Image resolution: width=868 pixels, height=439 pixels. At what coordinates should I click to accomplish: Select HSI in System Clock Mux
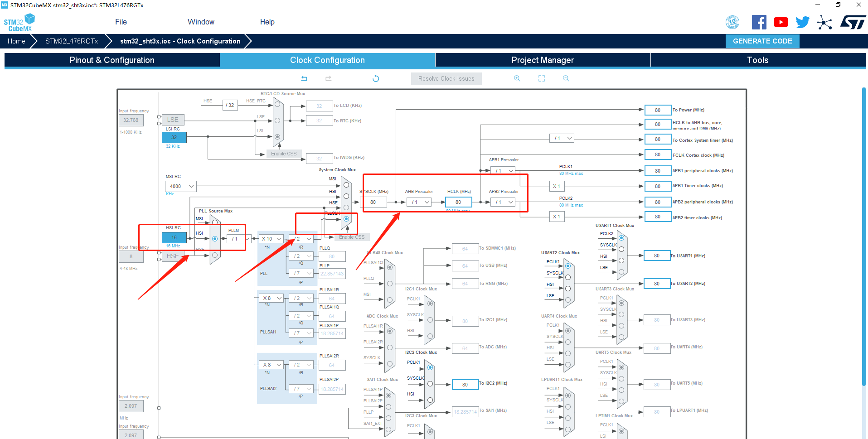point(346,196)
